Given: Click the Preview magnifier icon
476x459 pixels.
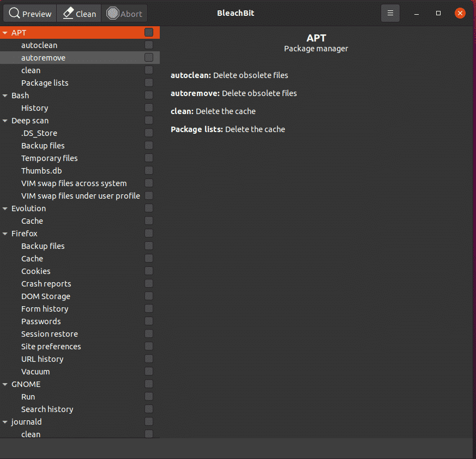Looking at the screenshot, I should tap(14, 13).
